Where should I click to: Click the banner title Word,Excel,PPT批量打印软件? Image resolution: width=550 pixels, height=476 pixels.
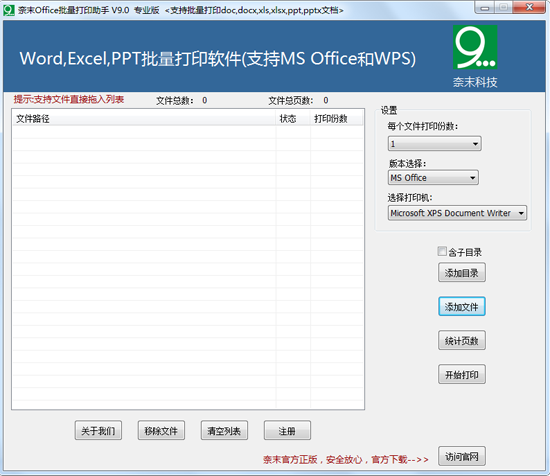[217, 58]
